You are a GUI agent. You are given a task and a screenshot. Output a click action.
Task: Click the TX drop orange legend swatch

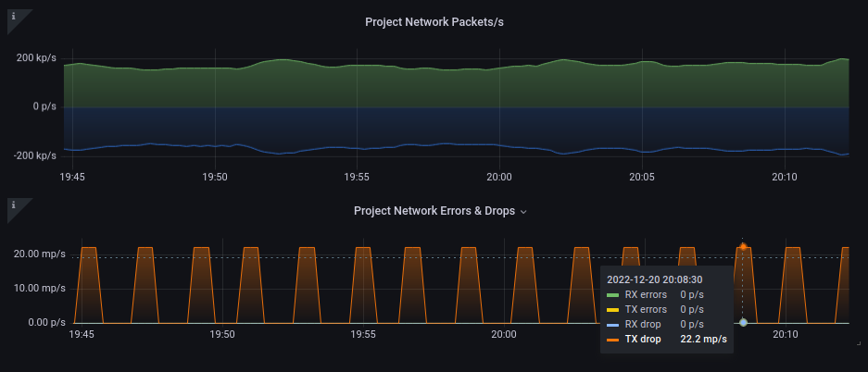613,340
